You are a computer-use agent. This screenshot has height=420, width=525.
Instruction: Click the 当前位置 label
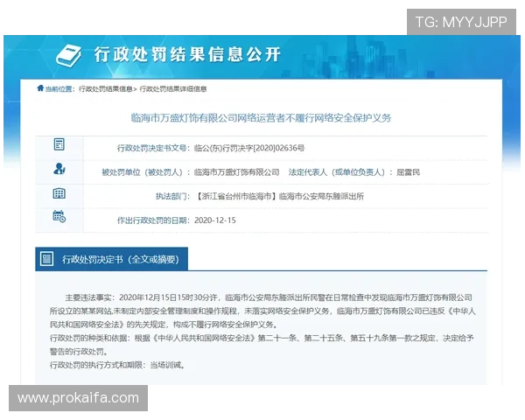[x=59, y=89]
